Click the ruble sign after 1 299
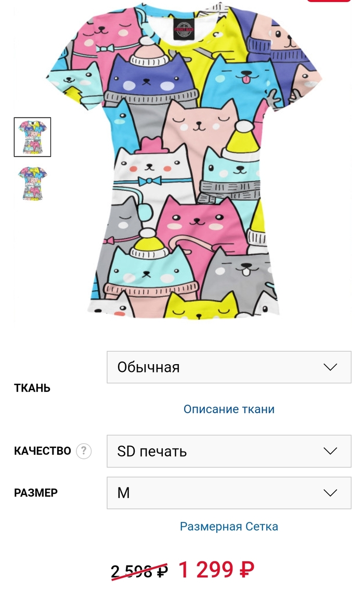Viewport: 364px width, 591px height. 247,570
